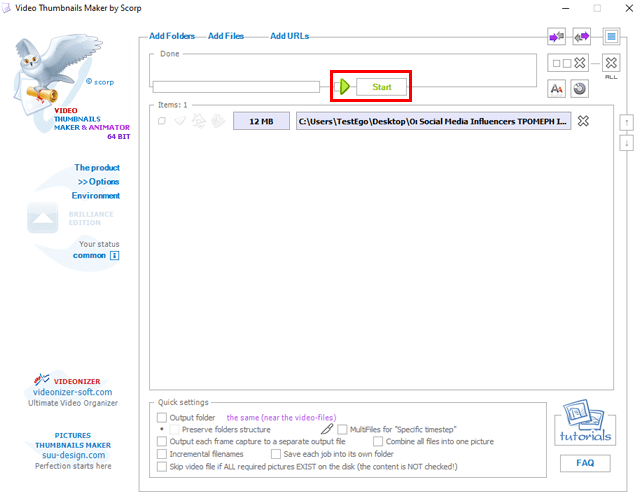Click the status info icon next to common
Viewport: 640px width, 500px height.
click(x=115, y=256)
